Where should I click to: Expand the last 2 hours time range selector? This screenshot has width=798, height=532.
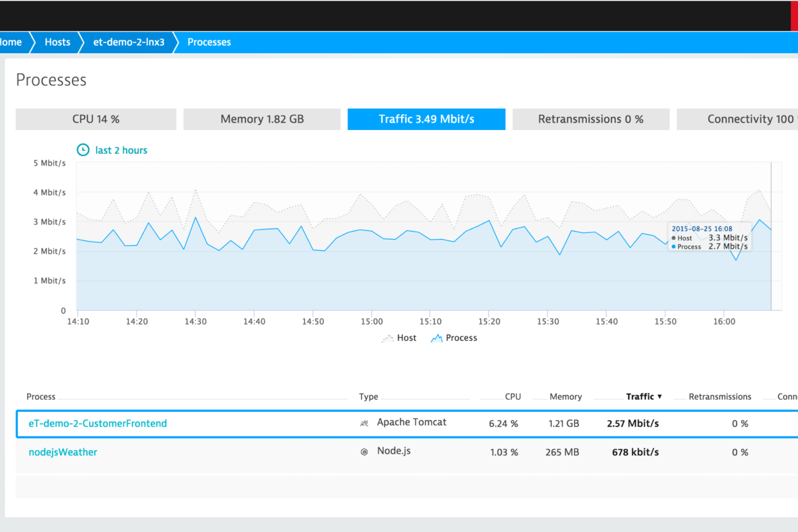[121, 150]
